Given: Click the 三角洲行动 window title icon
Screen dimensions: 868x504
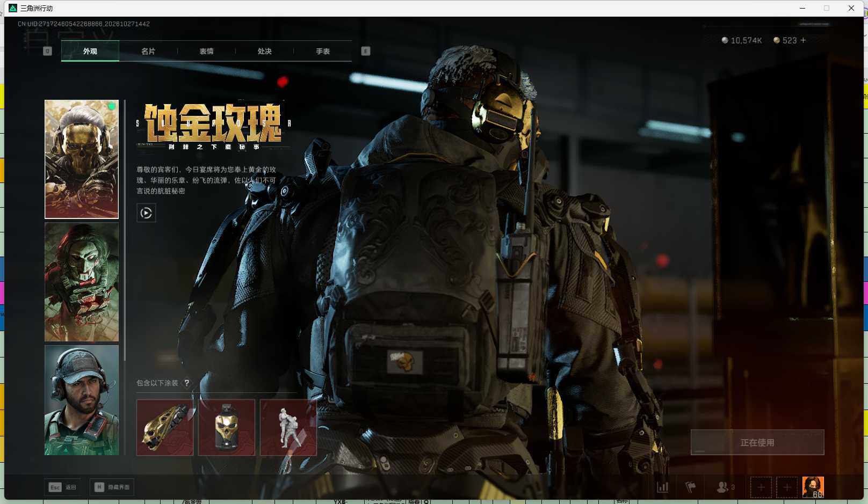Looking at the screenshot, I should (x=13, y=8).
